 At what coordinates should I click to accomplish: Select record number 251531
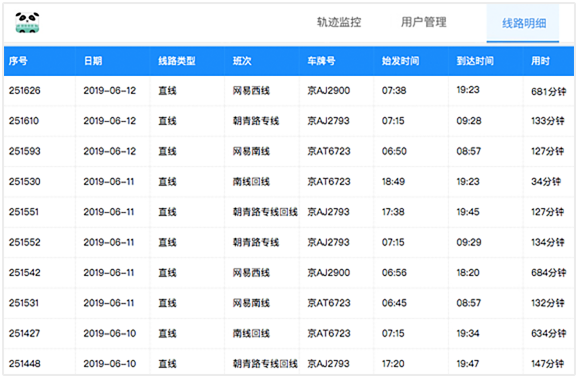click(24, 303)
